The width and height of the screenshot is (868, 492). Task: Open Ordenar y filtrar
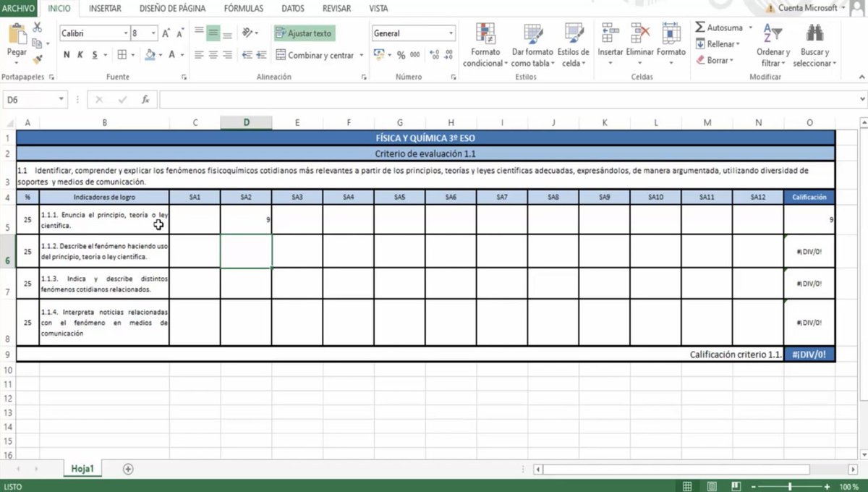coord(773,44)
